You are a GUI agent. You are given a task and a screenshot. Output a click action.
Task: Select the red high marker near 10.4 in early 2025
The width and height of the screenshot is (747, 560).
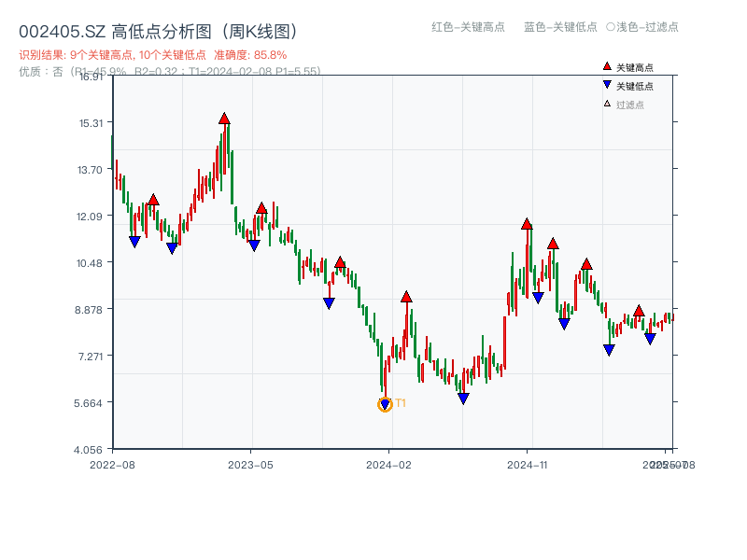coord(586,264)
